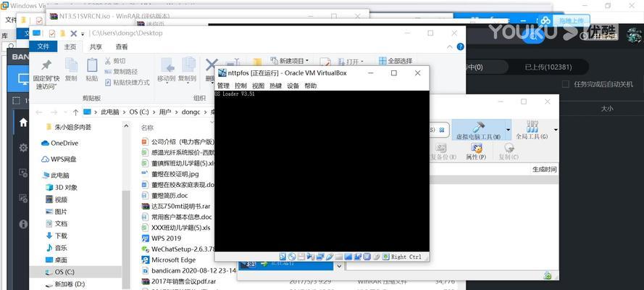644x290 pixels.
Task: Switch to the 主页 tab in File Explorer
Action: [x=70, y=47]
